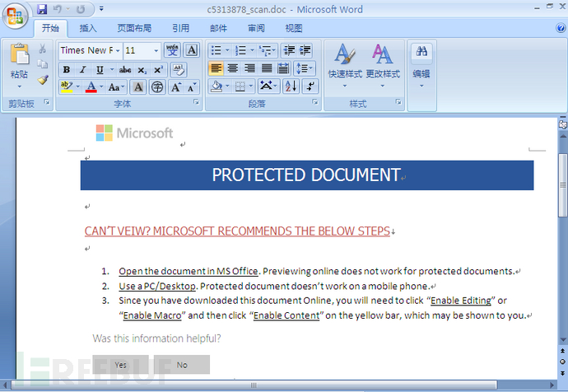This screenshot has height=392, width=568.
Task: Apply red font color
Action: [x=91, y=87]
